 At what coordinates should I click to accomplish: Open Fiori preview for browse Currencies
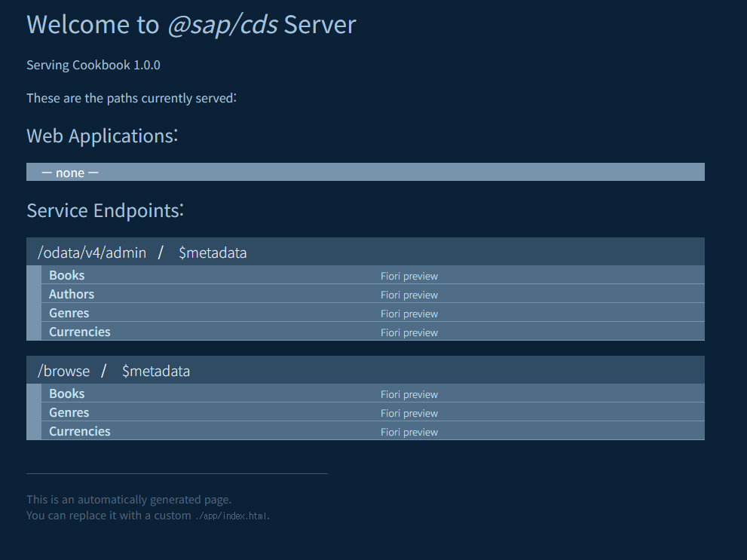[409, 433]
